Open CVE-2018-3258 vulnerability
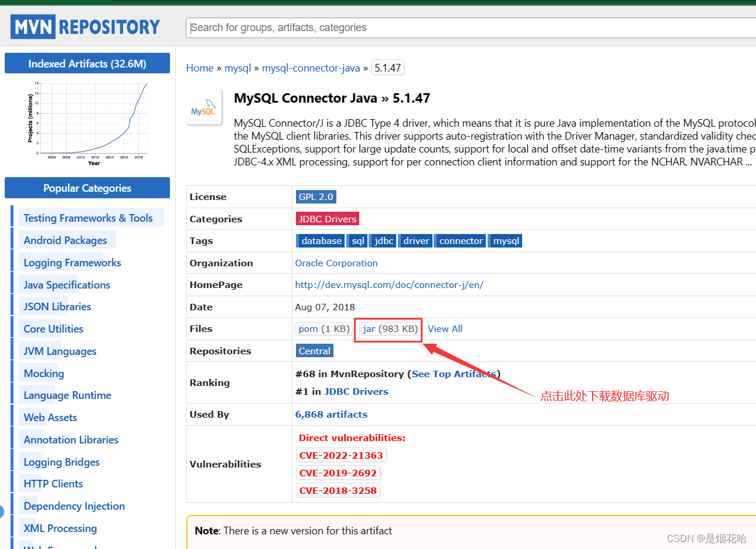Screen dimensions: 756x549 pyautogui.click(x=338, y=491)
